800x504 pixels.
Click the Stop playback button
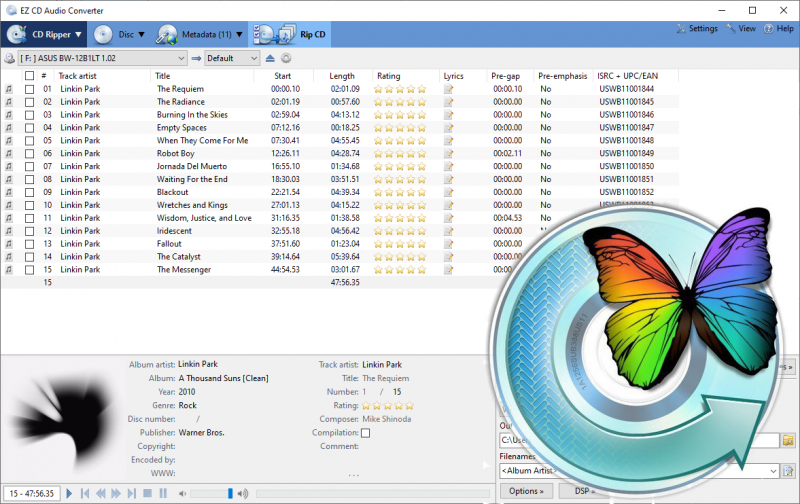click(x=147, y=493)
